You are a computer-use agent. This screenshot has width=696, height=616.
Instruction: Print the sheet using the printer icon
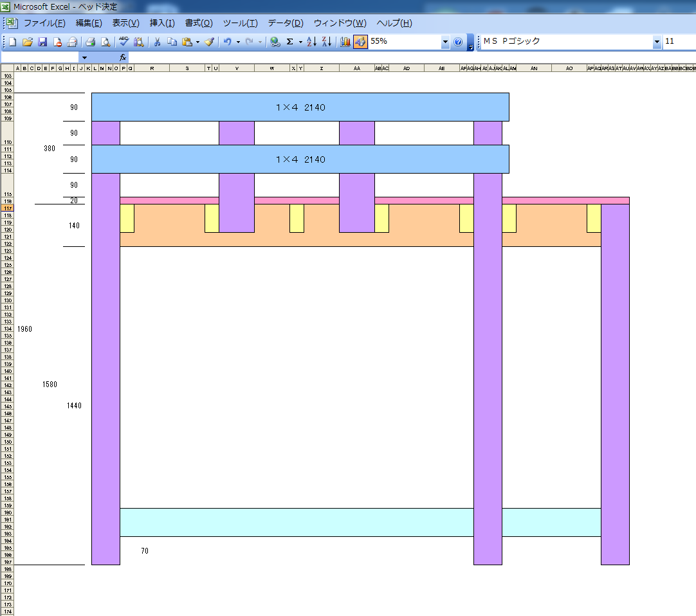click(x=91, y=42)
